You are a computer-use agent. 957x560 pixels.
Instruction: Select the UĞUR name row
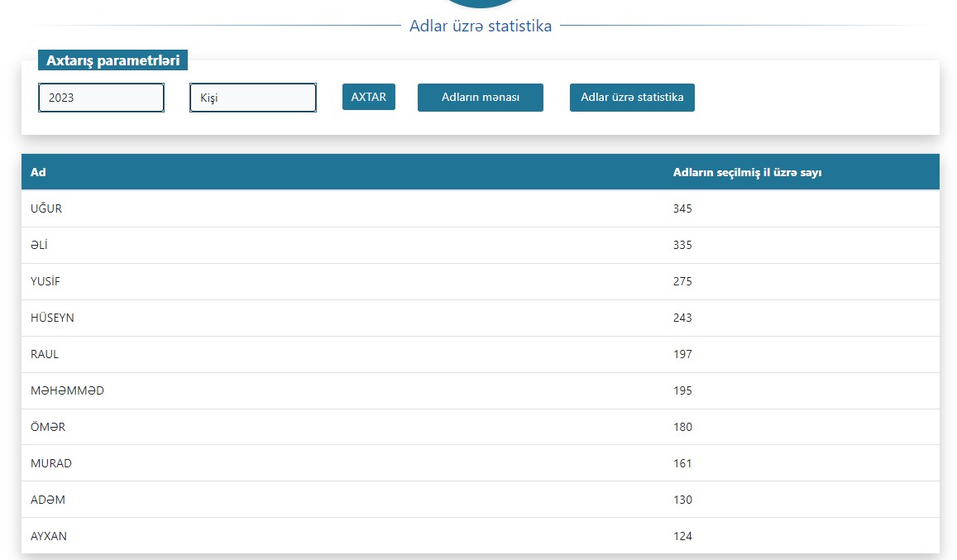click(46, 208)
